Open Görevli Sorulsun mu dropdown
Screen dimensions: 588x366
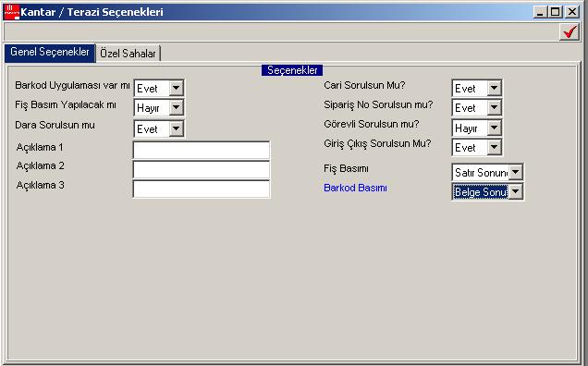coord(494,128)
